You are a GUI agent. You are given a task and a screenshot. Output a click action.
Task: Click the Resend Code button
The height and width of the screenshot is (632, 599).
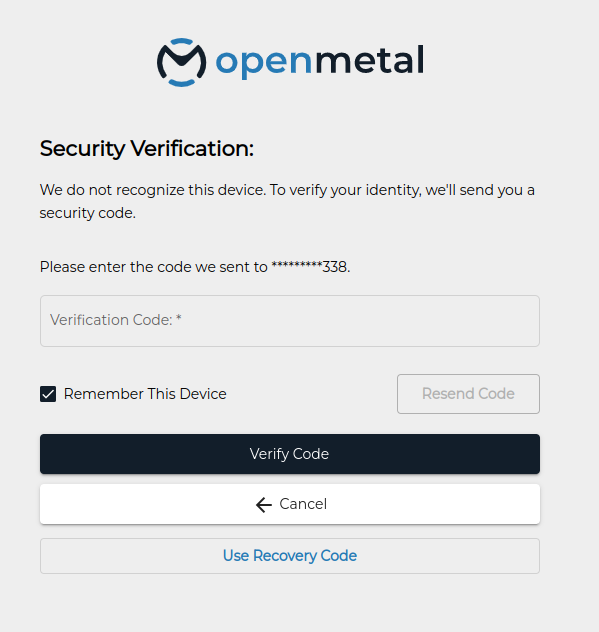point(468,394)
